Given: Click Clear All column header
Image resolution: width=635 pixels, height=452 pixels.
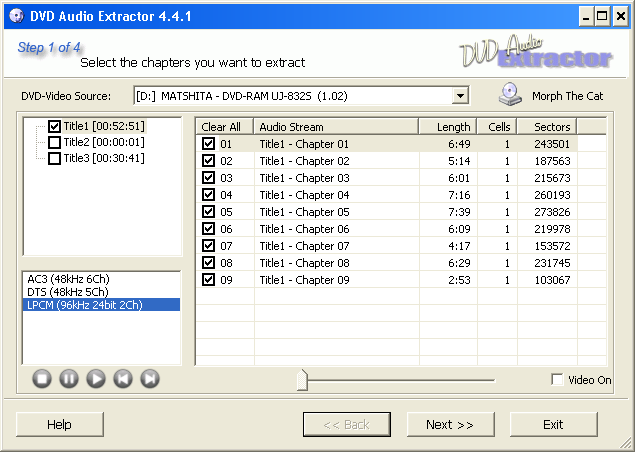Looking at the screenshot, I should coord(225,127).
